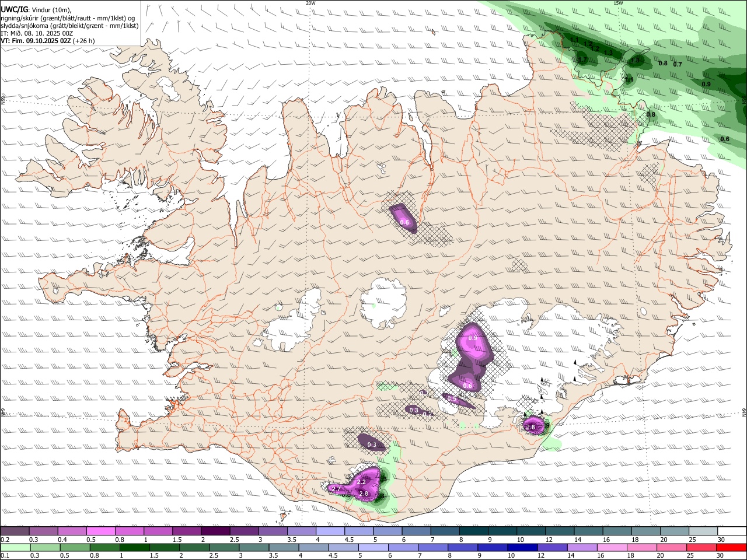Click the 'IT: Mið. 08. 10. 2025 00Z' line

37,33
